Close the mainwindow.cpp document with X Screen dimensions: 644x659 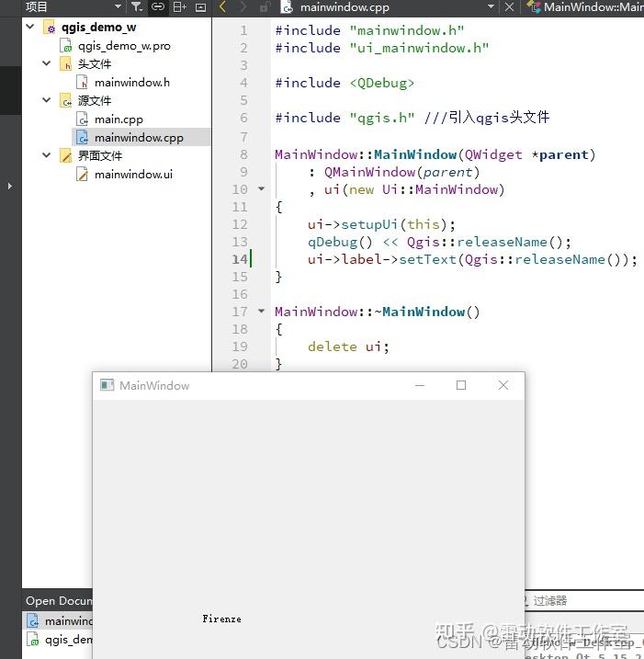(x=509, y=6)
